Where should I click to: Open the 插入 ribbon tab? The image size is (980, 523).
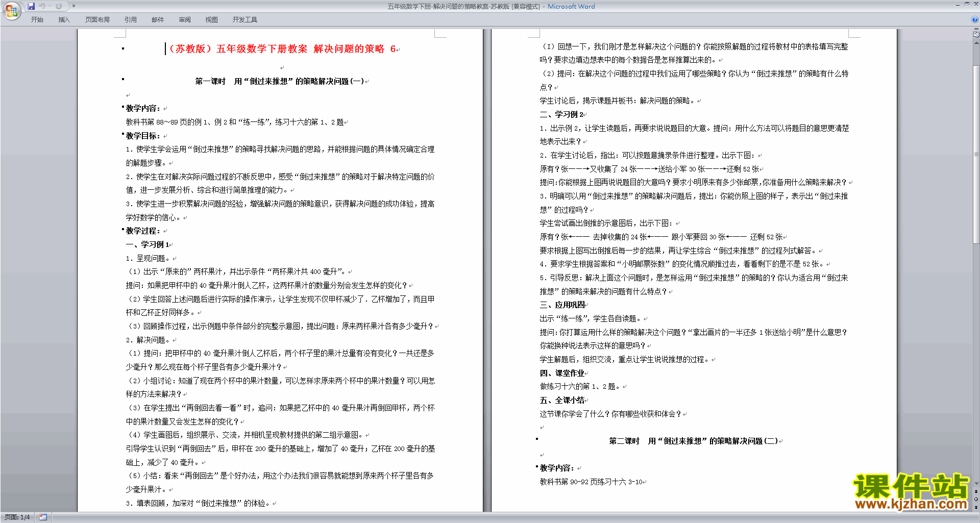tap(64, 20)
